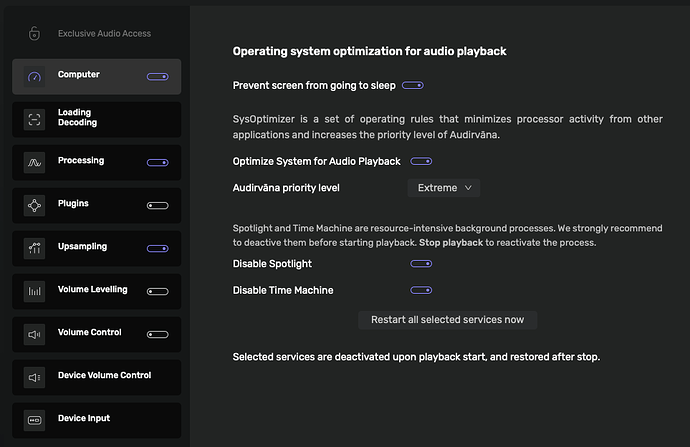The width and height of the screenshot is (690, 447).
Task: Open the Plugins section
Action: click(97, 205)
